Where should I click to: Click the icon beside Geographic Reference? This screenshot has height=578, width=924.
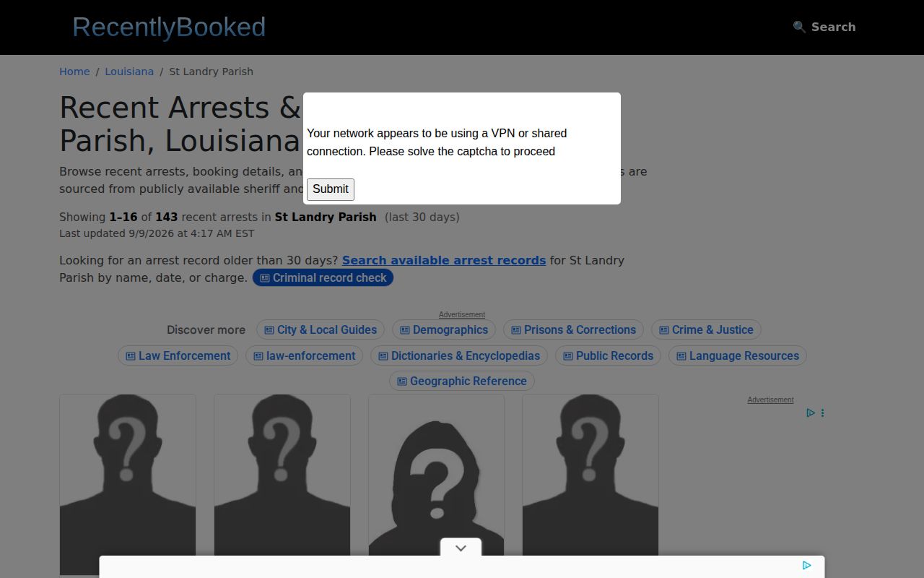point(402,381)
